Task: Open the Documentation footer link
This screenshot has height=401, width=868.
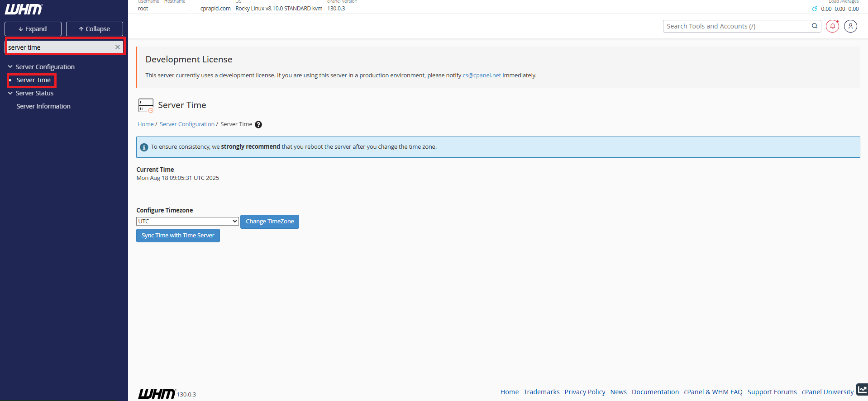Action: coord(655,392)
